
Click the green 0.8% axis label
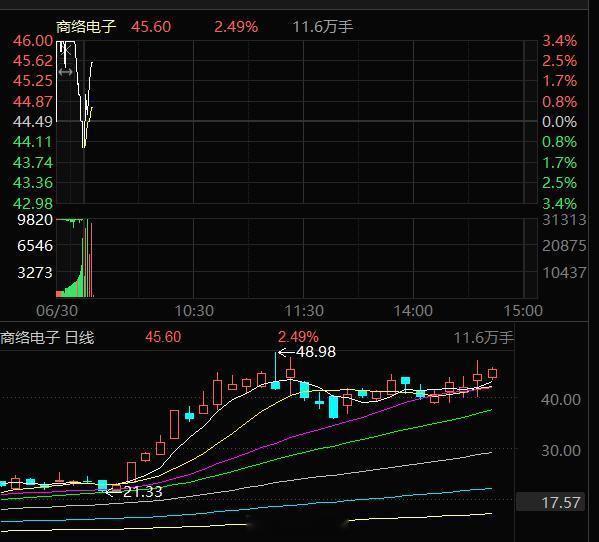tap(560, 142)
